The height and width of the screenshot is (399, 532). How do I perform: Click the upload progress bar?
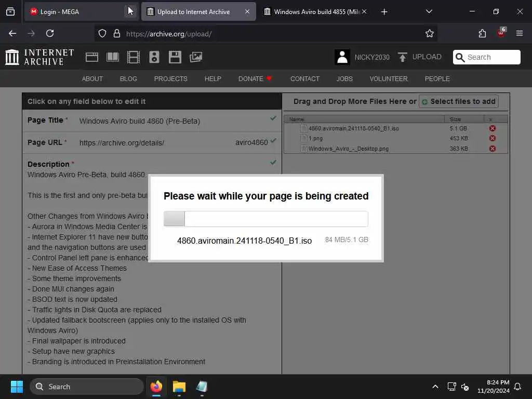pos(265,219)
